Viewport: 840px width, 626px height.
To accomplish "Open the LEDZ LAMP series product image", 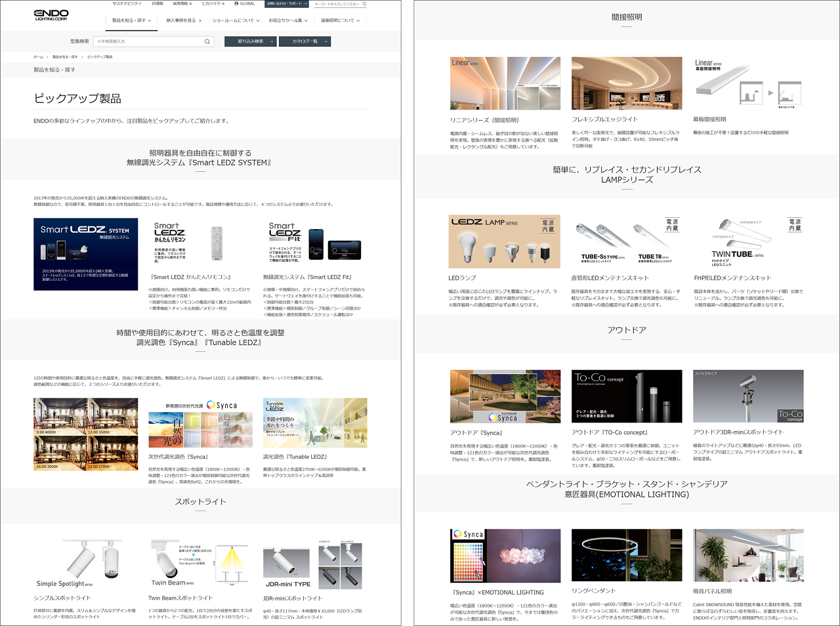I will click(x=504, y=241).
